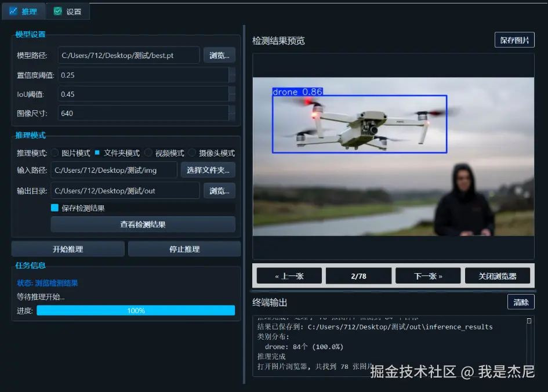Viewport: 548px width, 392px height.
Task: Browse the output directory via 浏览...
Action: pyautogui.click(x=219, y=190)
